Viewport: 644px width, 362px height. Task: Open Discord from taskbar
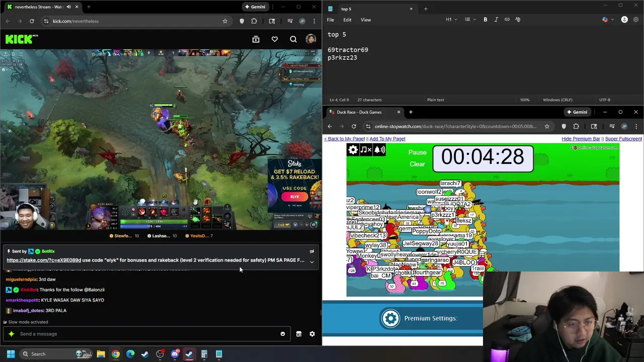[175, 354]
